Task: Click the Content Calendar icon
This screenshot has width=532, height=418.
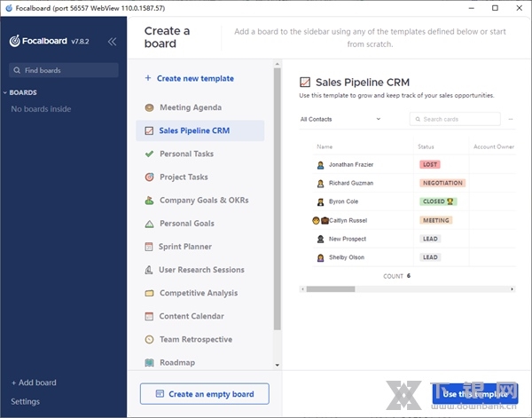Action: tap(149, 317)
